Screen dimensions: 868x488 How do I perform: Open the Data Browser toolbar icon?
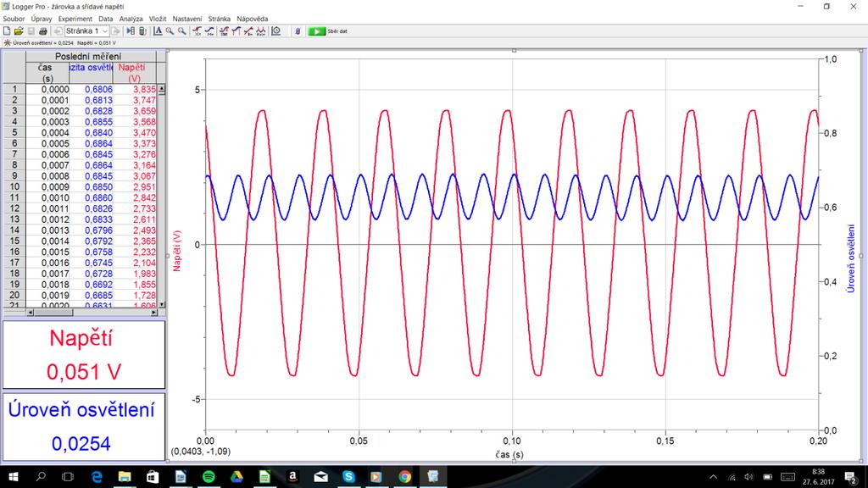click(x=131, y=31)
